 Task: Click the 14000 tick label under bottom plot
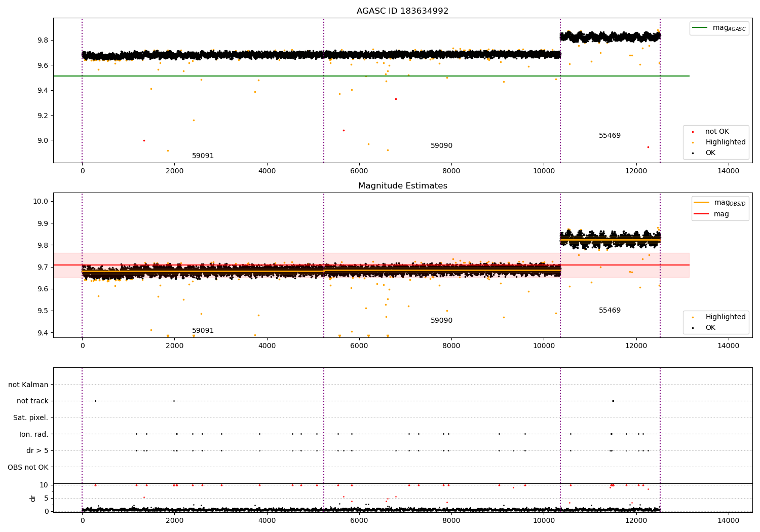(x=729, y=521)
